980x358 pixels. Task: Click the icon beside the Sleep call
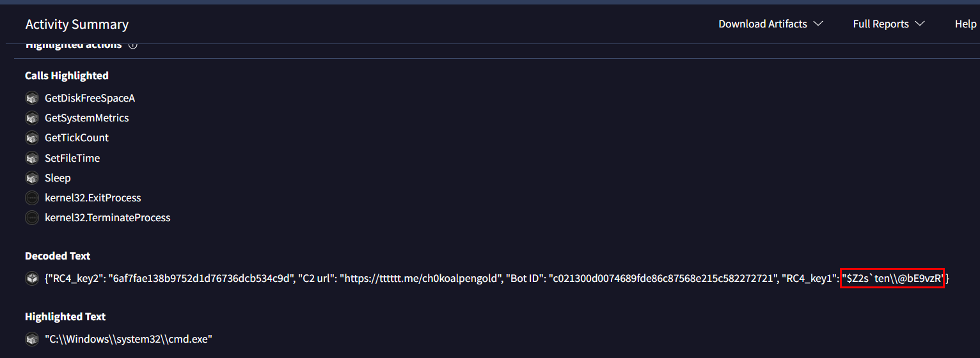(32, 178)
